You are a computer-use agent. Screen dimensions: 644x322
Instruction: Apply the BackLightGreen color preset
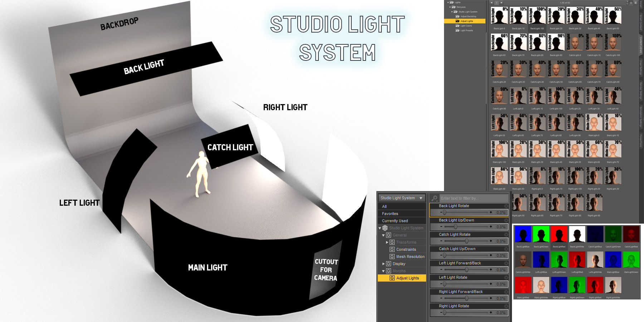coord(541,235)
